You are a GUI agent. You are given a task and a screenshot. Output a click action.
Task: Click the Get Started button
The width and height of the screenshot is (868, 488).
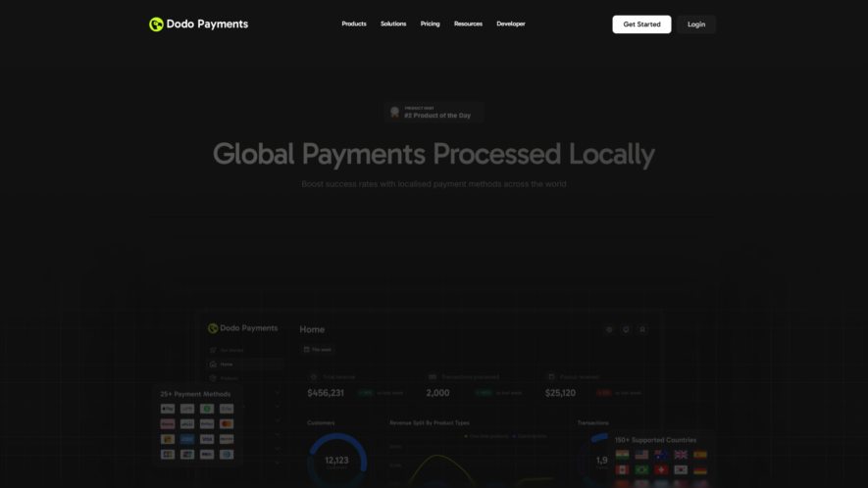point(641,24)
